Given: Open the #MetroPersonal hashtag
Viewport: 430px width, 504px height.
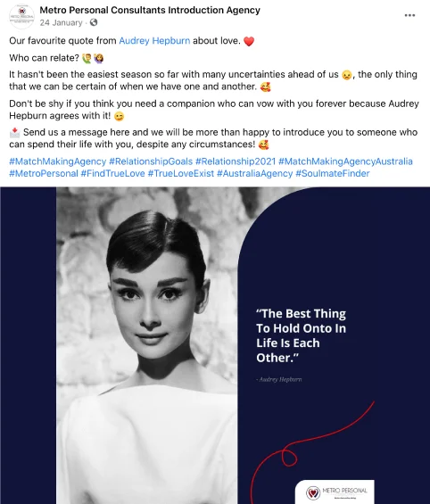Looking at the screenshot, I should pyautogui.click(x=44, y=174).
